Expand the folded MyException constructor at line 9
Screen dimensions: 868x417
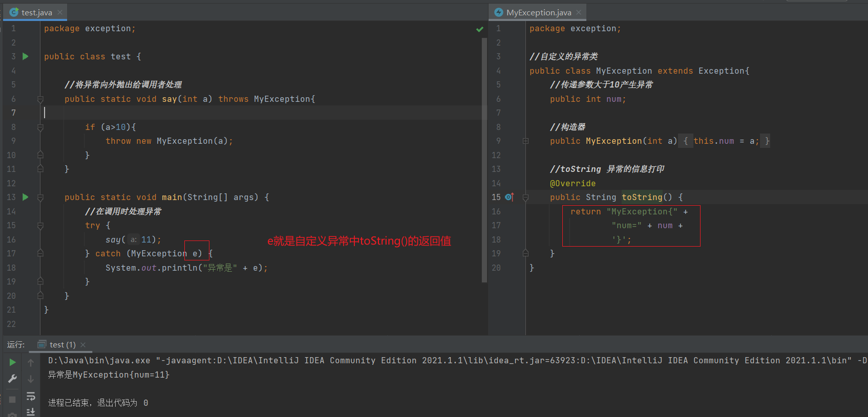click(x=525, y=141)
